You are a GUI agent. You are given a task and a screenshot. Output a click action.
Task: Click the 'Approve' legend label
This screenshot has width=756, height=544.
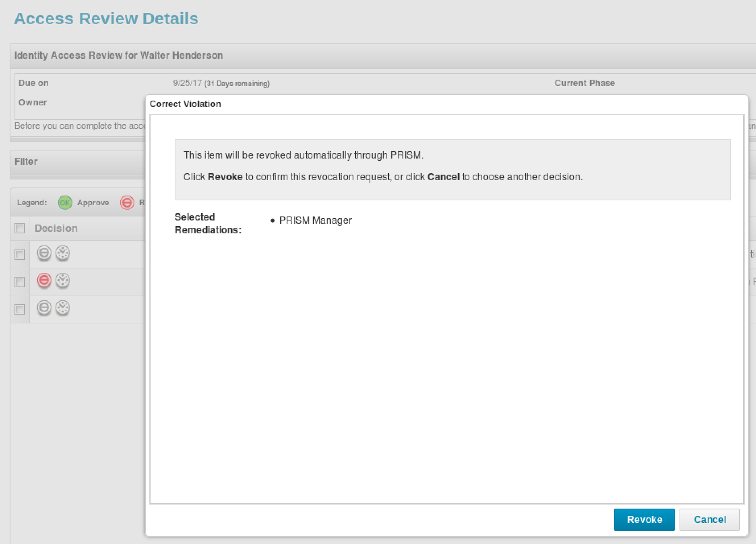pyautogui.click(x=93, y=203)
